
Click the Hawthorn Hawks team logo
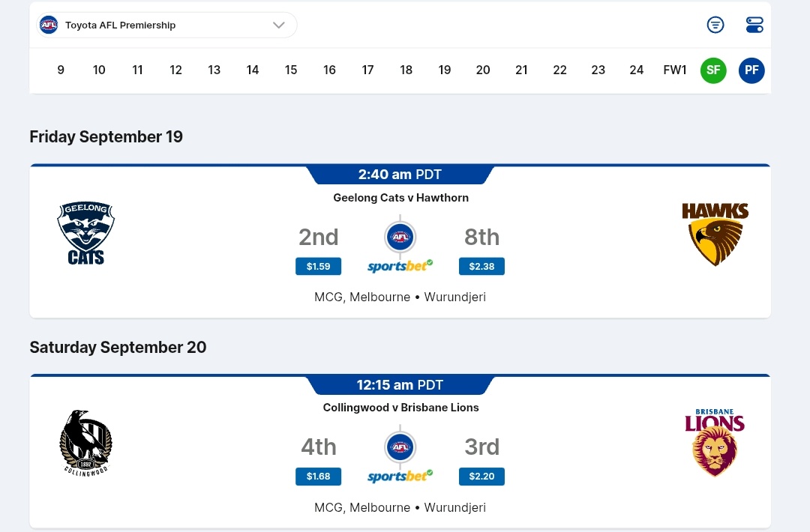click(715, 234)
